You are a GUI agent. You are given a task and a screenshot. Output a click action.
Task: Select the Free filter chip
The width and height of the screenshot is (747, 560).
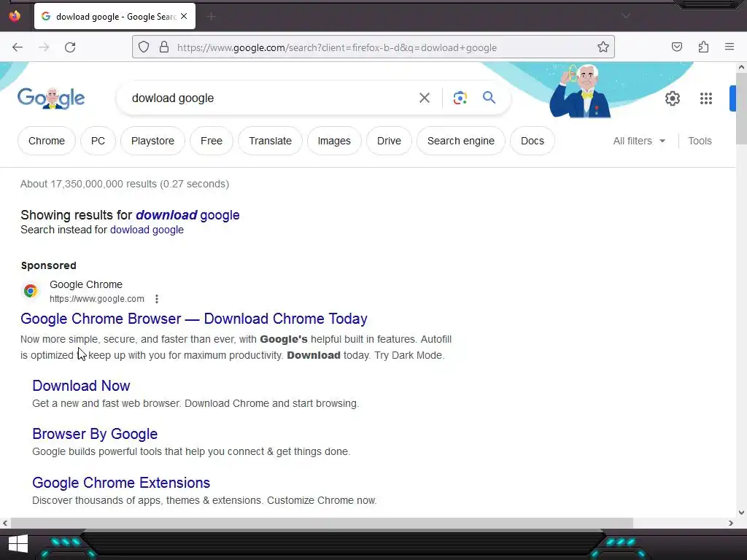211,141
